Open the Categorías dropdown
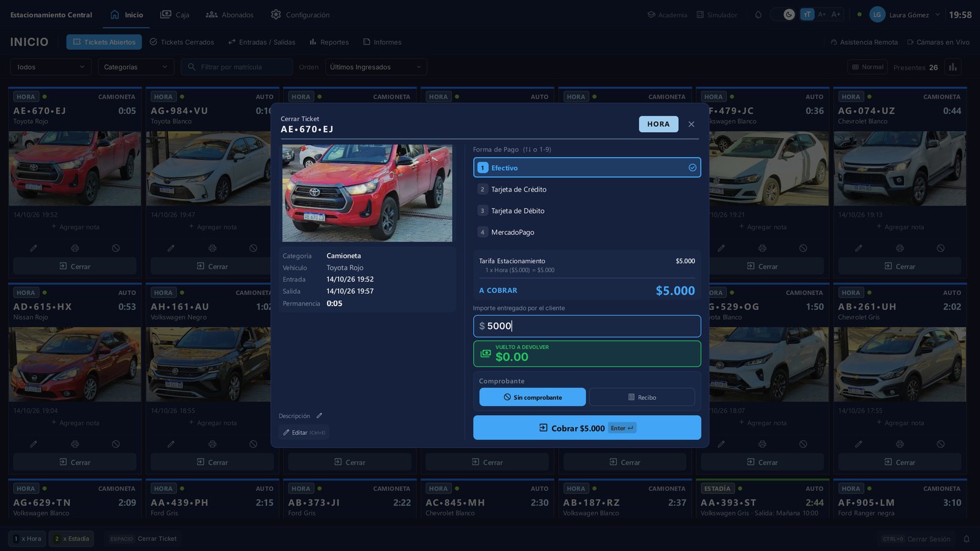 (x=136, y=67)
